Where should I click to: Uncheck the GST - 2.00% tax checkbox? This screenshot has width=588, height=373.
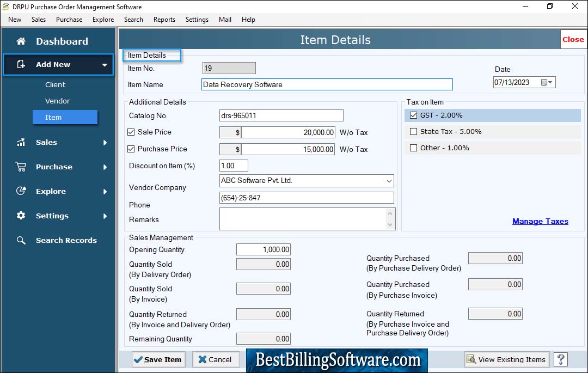click(x=413, y=115)
